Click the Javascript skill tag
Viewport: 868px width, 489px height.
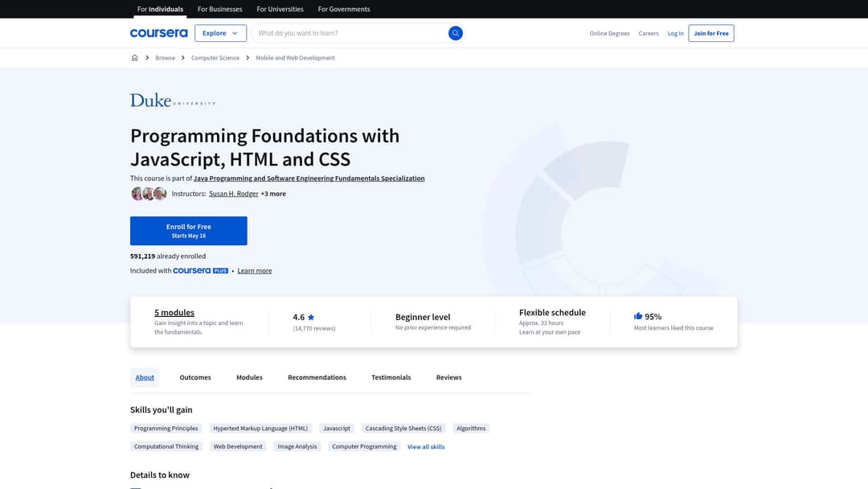(x=337, y=428)
